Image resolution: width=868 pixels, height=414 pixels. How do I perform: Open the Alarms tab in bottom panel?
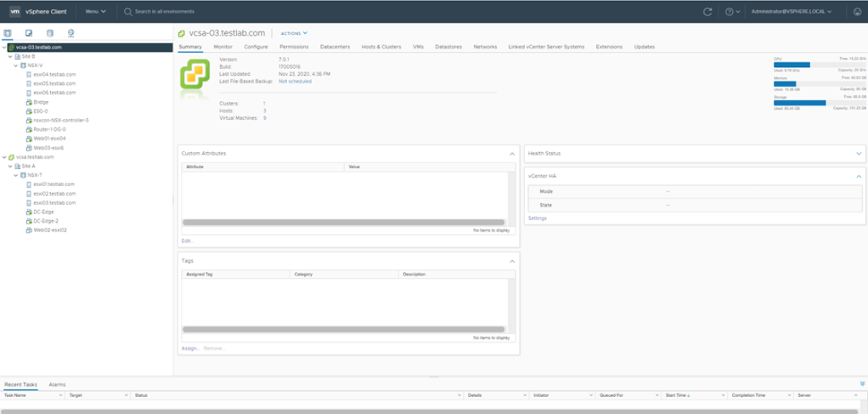click(58, 385)
